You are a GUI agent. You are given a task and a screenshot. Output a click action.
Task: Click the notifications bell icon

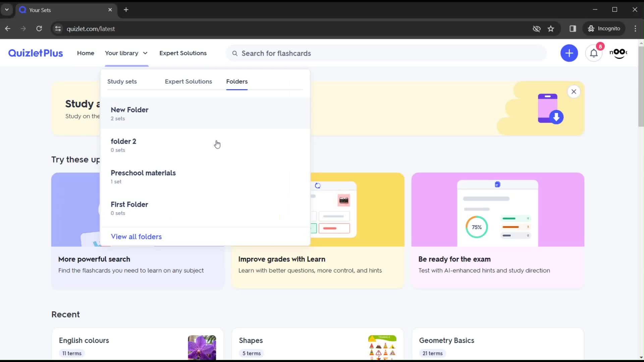[594, 53]
